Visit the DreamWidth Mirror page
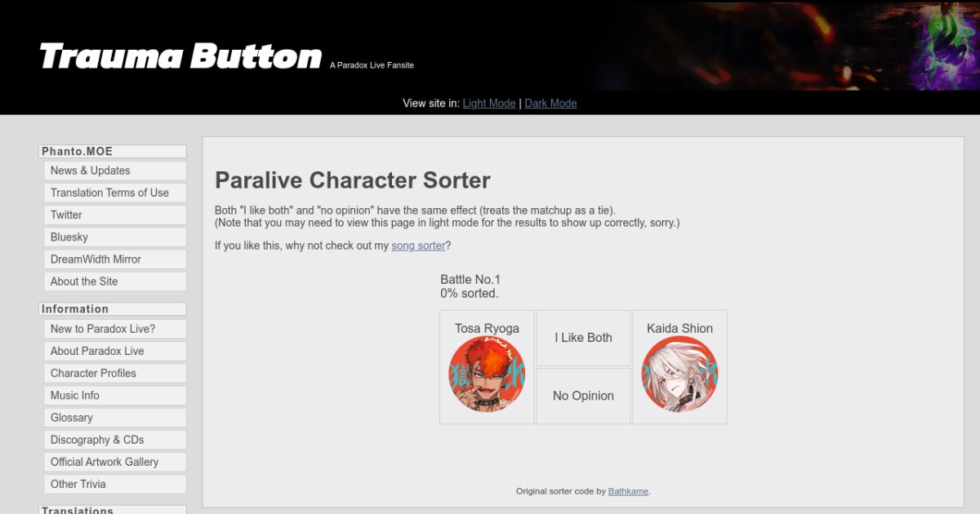Image resolution: width=980 pixels, height=514 pixels. click(x=96, y=259)
